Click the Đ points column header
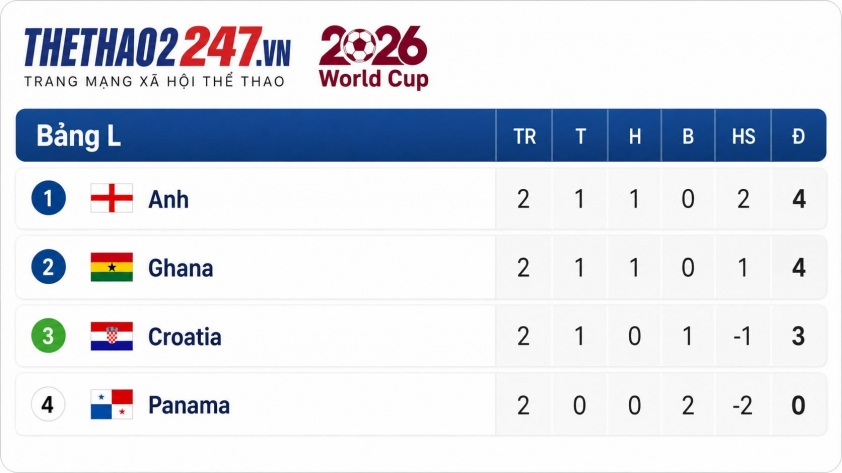The width and height of the screenshot is (842, 473). (x=799, y=136)
